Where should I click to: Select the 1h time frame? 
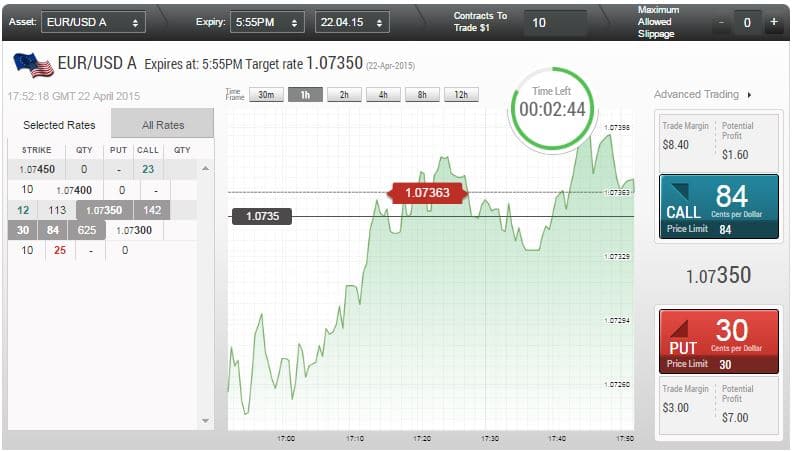304,95
